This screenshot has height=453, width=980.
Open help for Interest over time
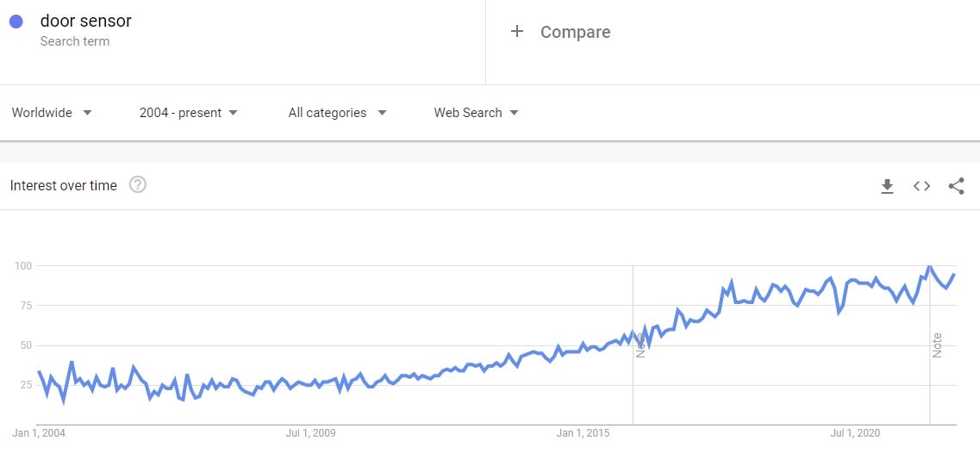click(137, 185)
